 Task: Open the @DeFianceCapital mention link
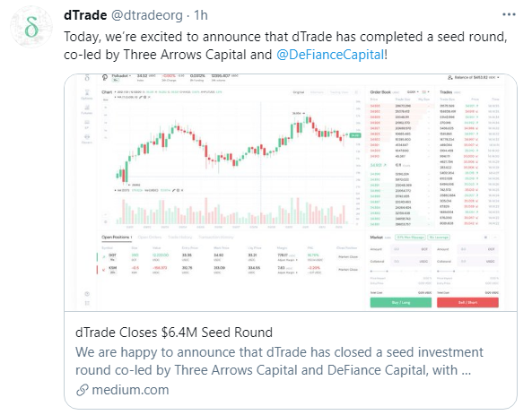(x=330, y=55)
